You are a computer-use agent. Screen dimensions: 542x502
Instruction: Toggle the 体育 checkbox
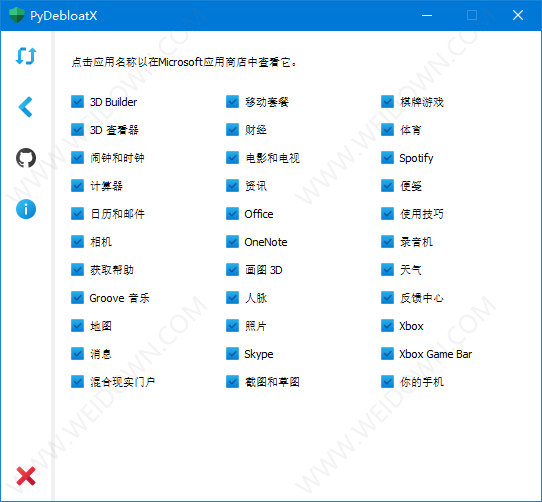tap(387, 130)
